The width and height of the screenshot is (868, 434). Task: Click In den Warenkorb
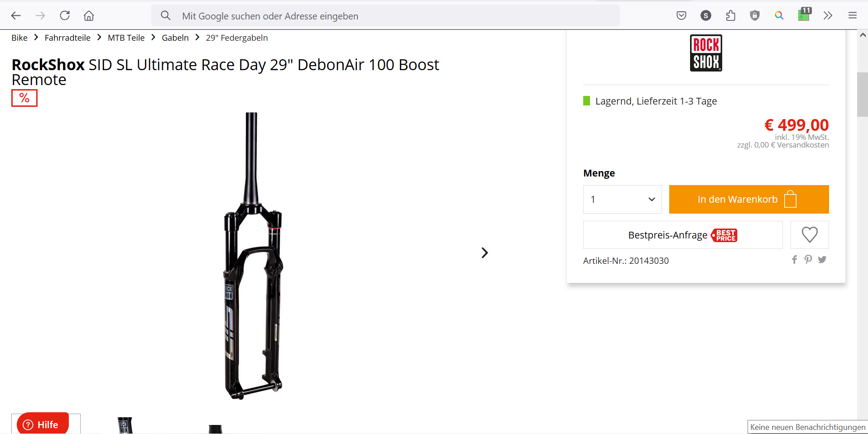click(749, 199)
